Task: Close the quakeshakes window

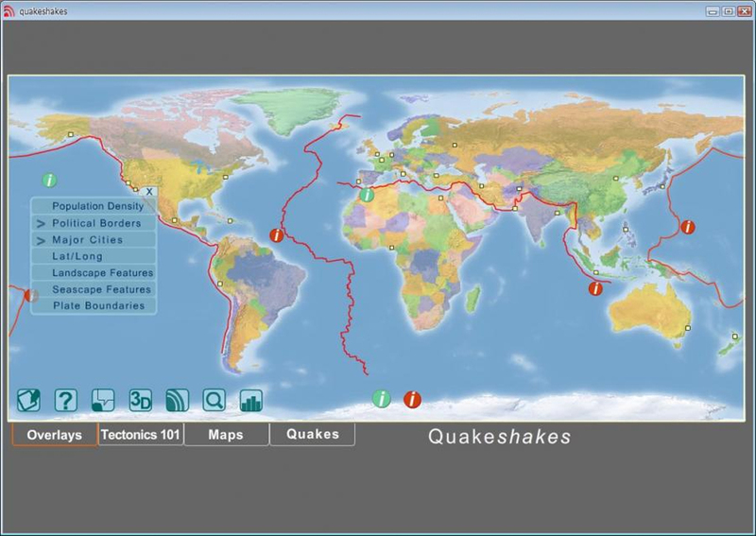Action: click(x=745, y=11)
